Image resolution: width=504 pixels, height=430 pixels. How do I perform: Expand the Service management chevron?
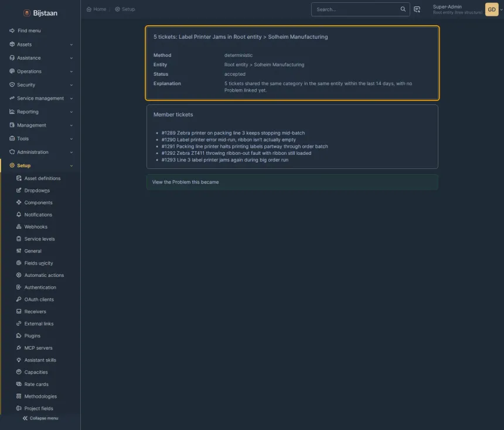point(71,99)
